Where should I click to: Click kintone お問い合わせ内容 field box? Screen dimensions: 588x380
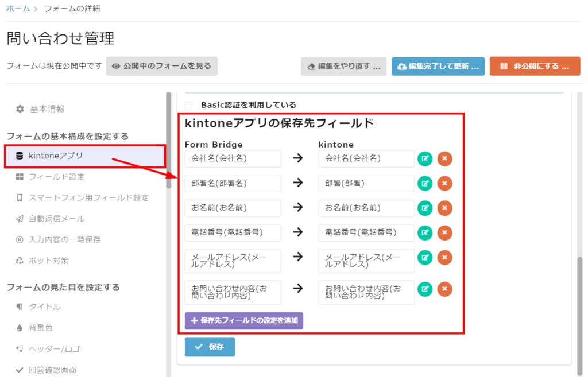[x=366, y=292]
